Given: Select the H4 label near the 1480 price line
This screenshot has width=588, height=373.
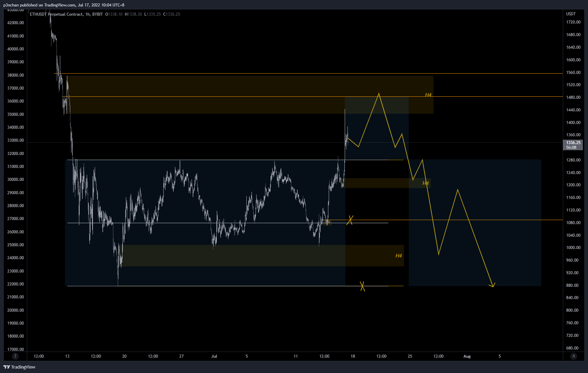Looking at the screenshot, I should point(428,95).
